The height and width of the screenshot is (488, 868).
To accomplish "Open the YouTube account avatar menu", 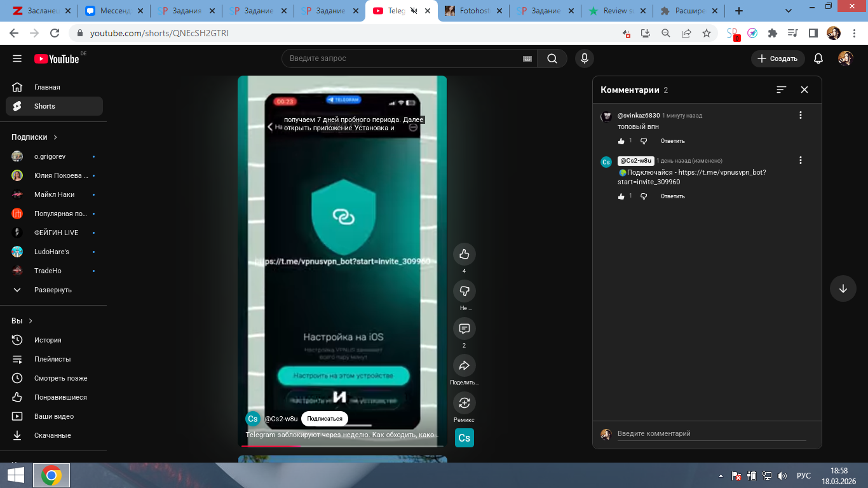I will pyautogui.click(x=845, y=58).
